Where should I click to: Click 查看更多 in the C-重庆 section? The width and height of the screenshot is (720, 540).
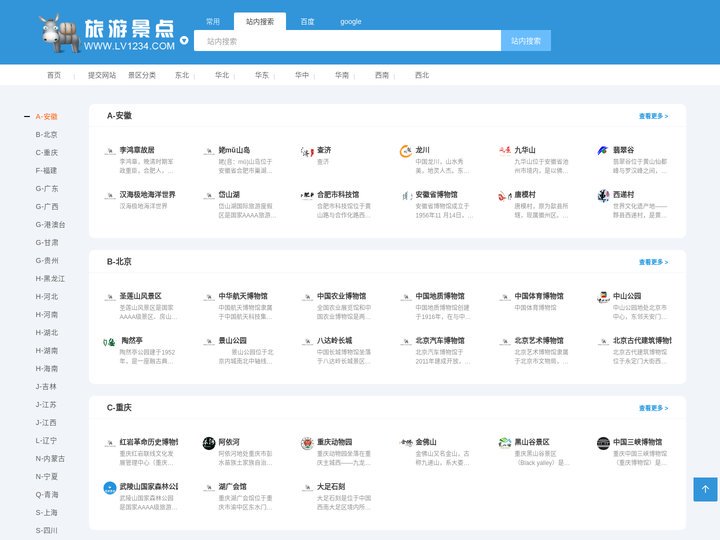[x=653, y=408]
